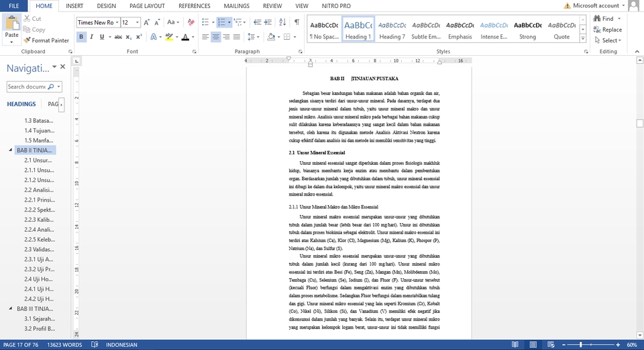The width and height of the screenshot is (644, 350).
Task: Open the font size dropdown
Action: click(x=137, y=23)
